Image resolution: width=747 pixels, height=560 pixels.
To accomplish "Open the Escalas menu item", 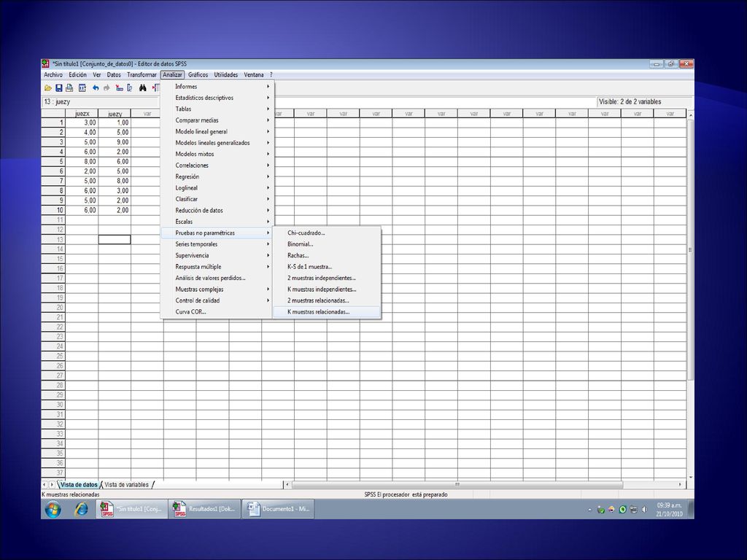I will (x=217, y=222).
